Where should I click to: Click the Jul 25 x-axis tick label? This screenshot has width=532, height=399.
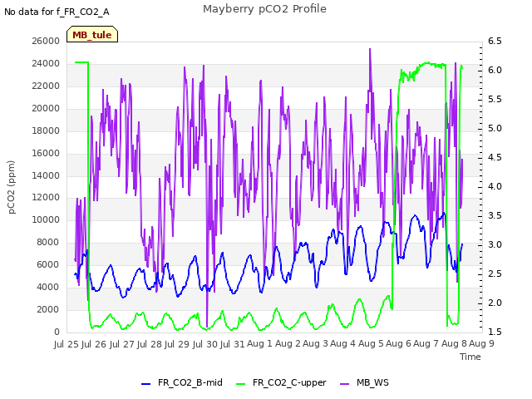coord(66,344)
